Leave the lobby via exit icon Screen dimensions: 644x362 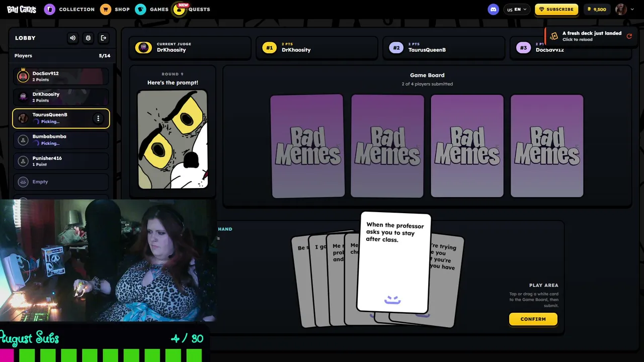(x=104, y=38)
